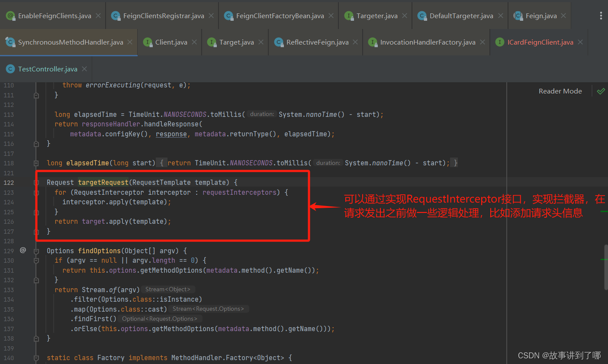Image resolution: width=608 pixels, height=364 pixels.
Task: Click fold end marker at line 138
Action: tap(36, 338)
